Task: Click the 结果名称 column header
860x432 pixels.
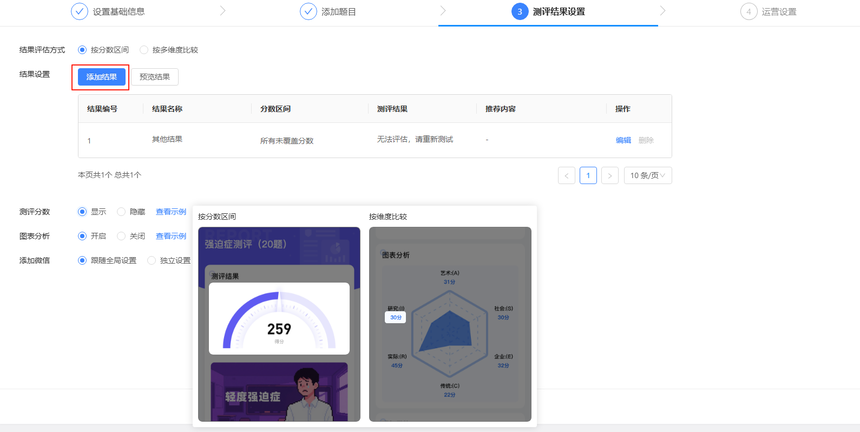Action: click(x=167, y=109)
